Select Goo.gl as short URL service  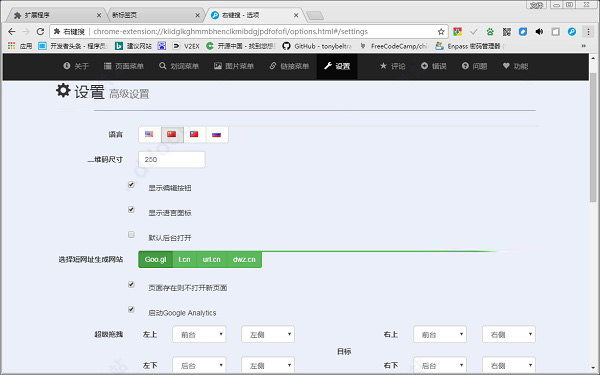[x=155, y=259]
